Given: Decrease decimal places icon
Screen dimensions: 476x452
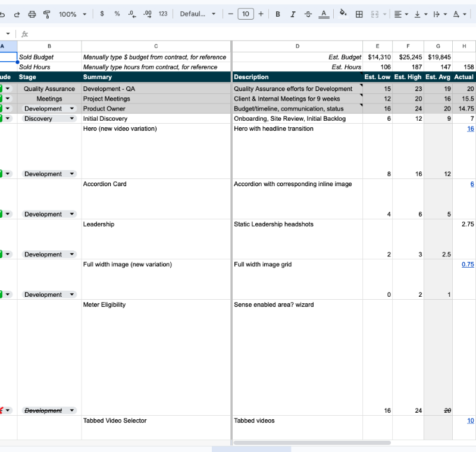Looking at the screenshot, I should 132,14.
